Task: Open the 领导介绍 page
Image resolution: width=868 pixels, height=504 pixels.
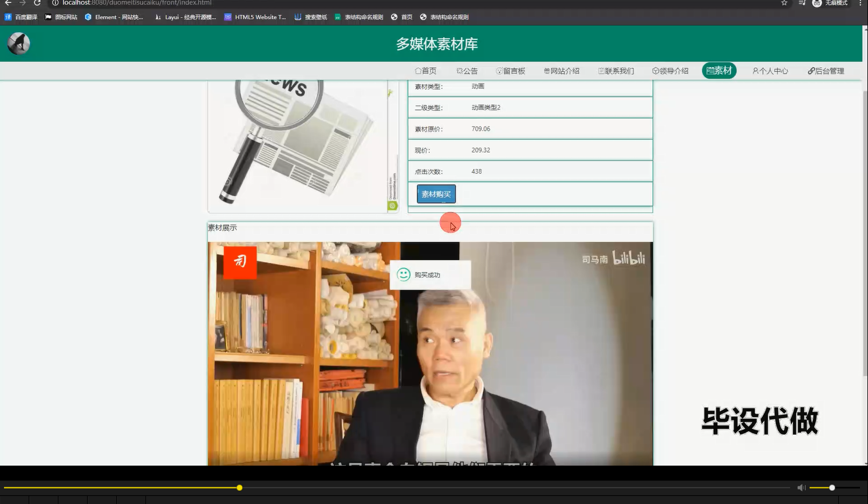Action: (x=670, y=70)
